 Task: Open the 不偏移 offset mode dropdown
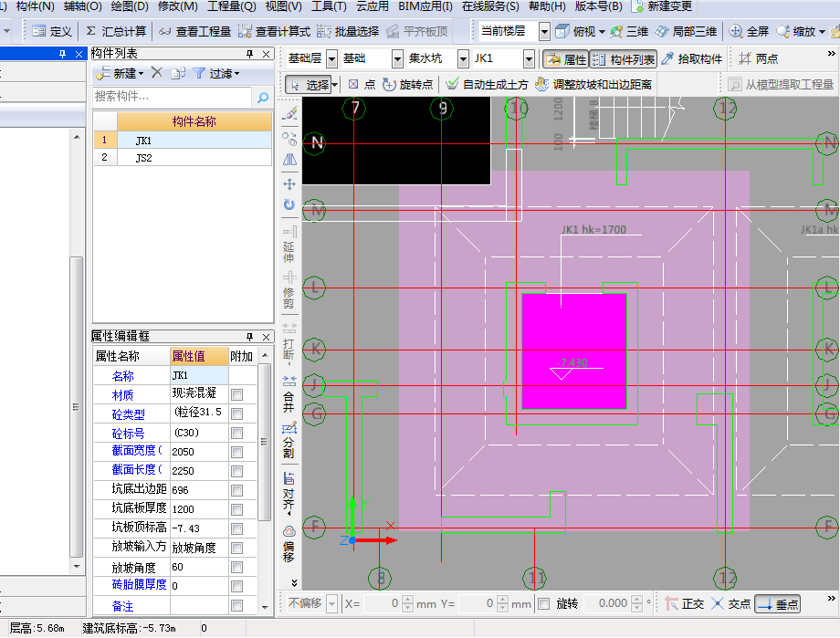tap(332, 604)
